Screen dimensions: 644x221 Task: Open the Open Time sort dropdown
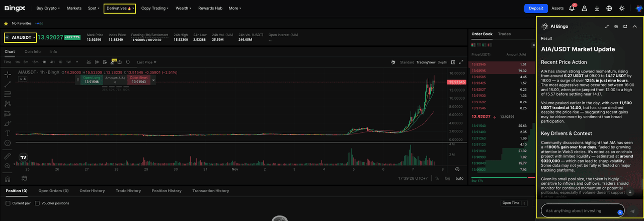(513, 203)
